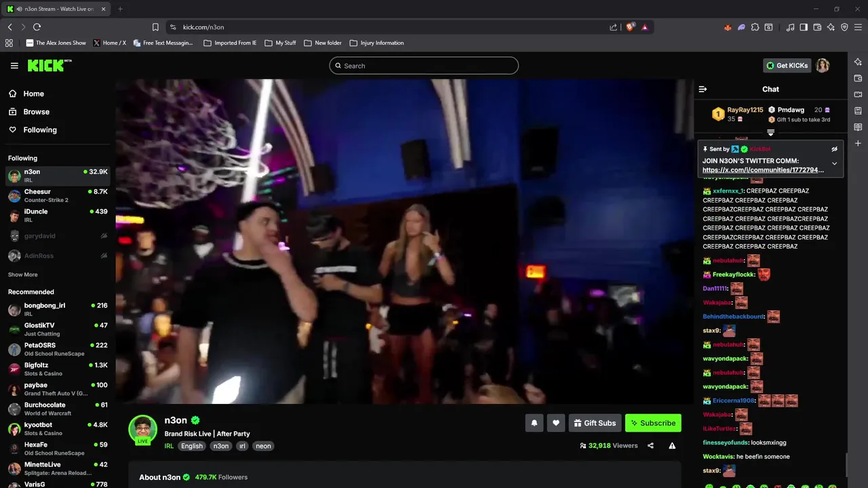The height and width of the screenshot is (488, 868).
Task: Share the n3on stream via share icon
Action: point(650,445)
